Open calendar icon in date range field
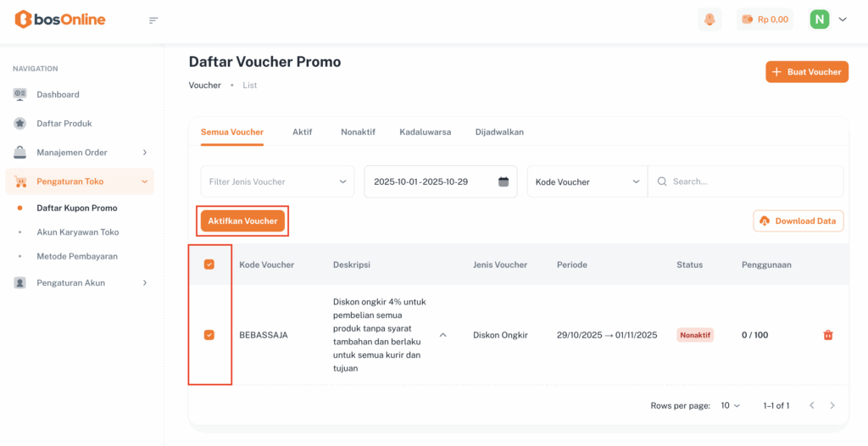868x446 pixels. [504, 181]
